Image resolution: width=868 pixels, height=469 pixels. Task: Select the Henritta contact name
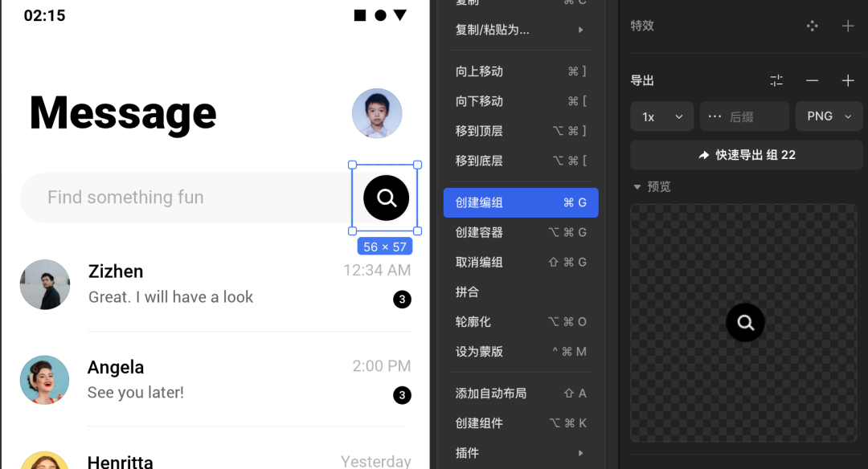point(120,462)
